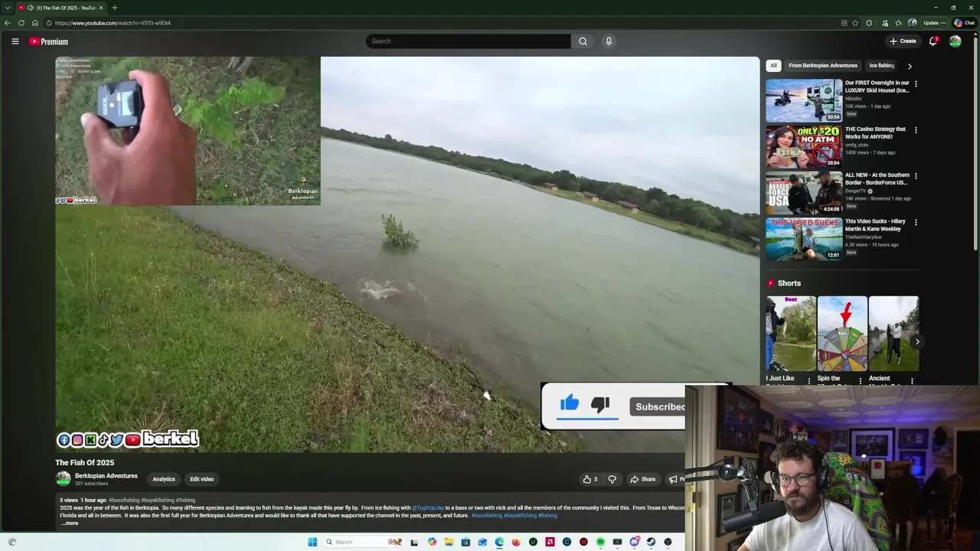Viewport: 980px width, 551px height.
Task: Expand description with ...more
Action: click(69, 523)
